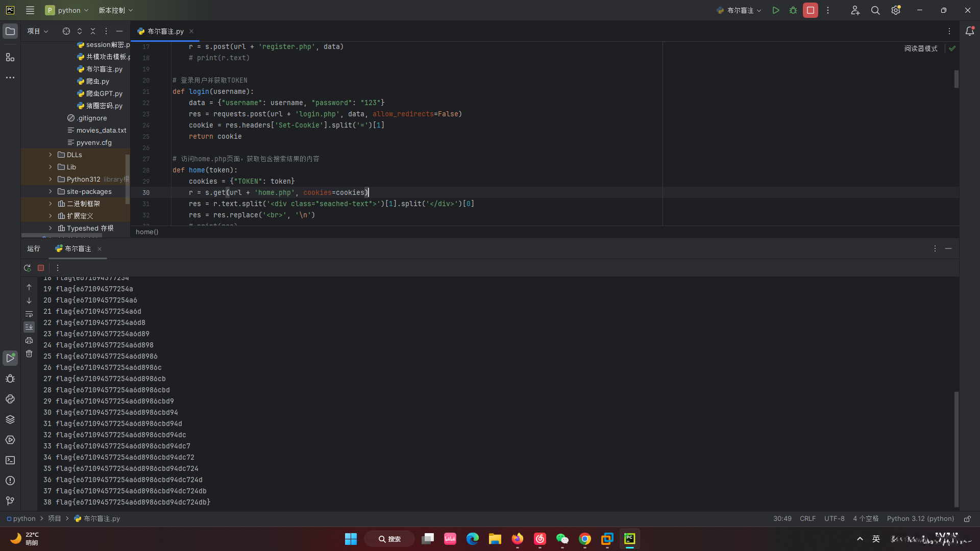
Task: Expand the DLLs folder
Action: pos(51,155)
